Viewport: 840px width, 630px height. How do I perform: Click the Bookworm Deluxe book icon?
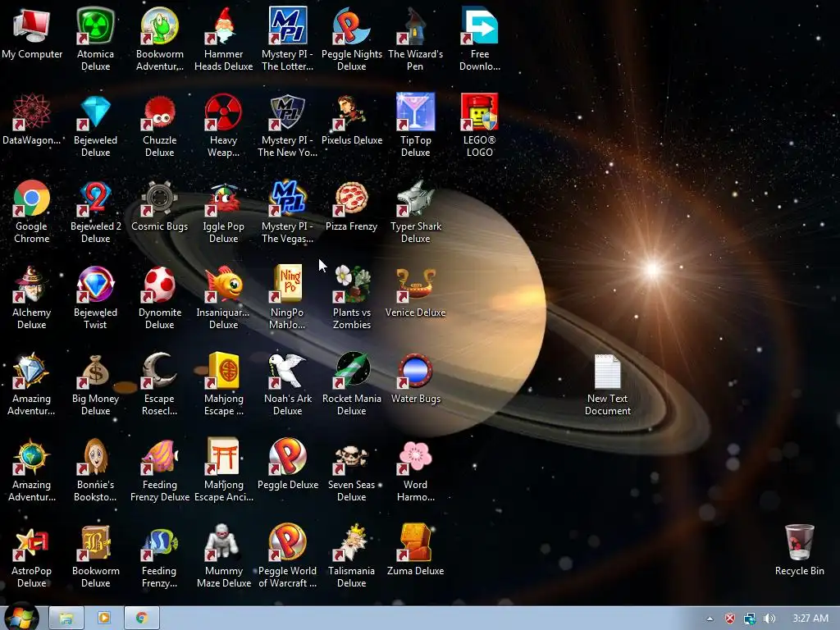[x=95, y=544]
